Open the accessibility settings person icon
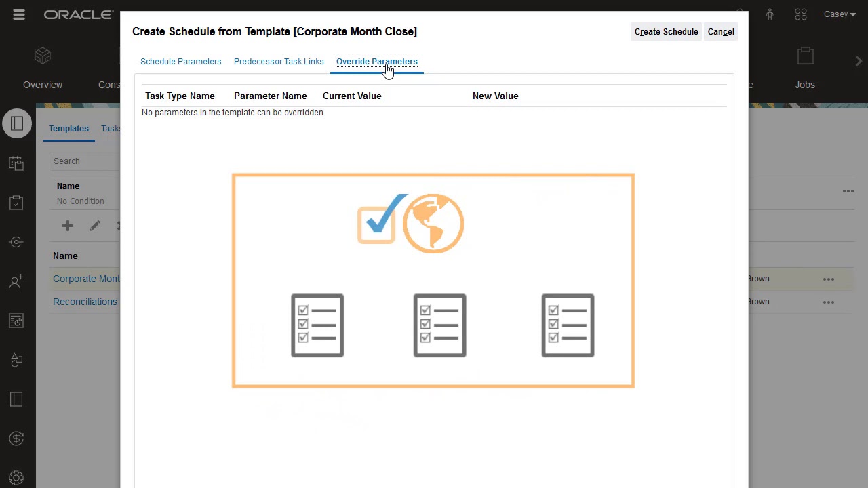The height and width of the screenshot is (488, 868). [x=770, y=14]
